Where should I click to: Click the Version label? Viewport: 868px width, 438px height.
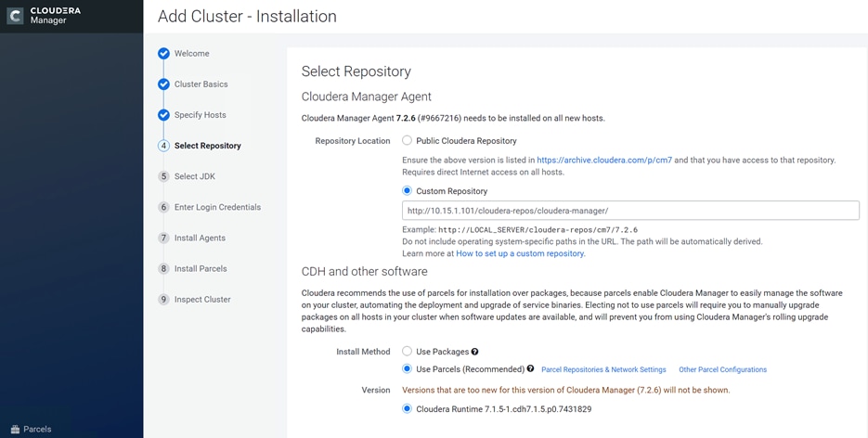pos(376,390)
